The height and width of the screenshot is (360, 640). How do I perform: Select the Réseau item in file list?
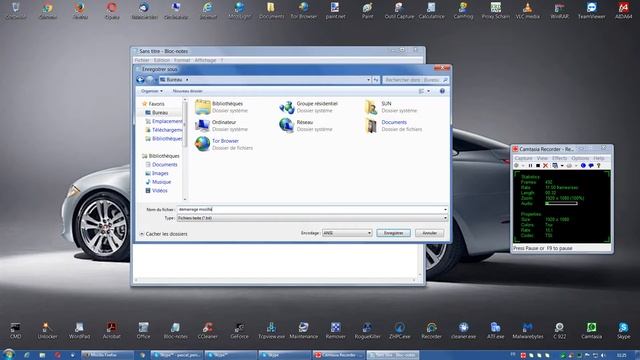[x=306, y=125]
